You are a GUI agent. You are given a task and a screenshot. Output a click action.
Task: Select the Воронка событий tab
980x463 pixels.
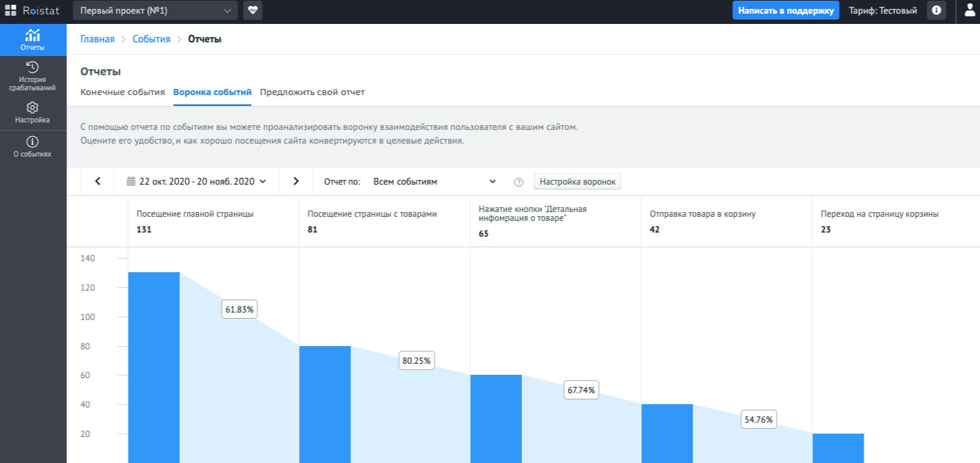(x=212, y=92)
